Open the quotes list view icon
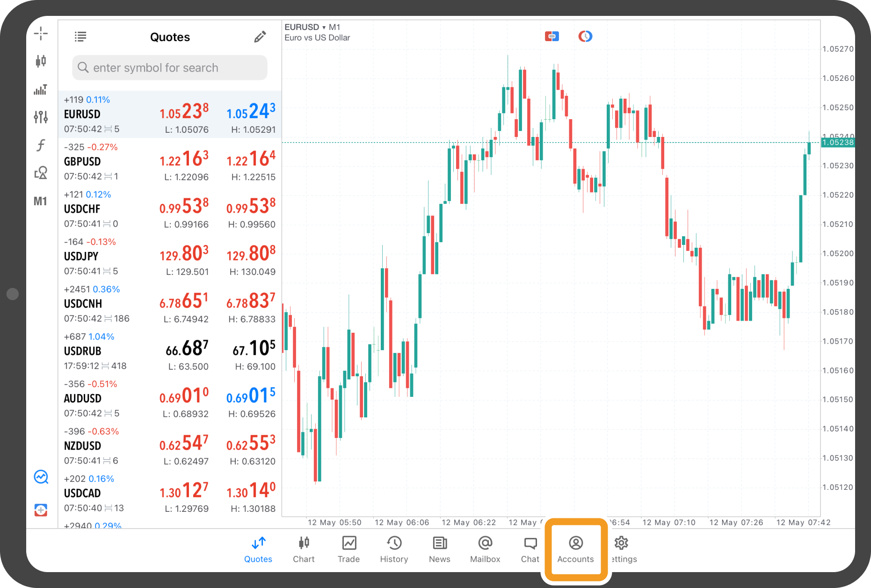The image size is (871, 588). [80, 36]
